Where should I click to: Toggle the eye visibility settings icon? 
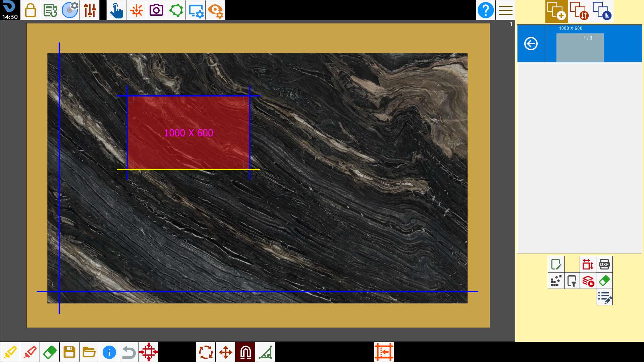215,10
